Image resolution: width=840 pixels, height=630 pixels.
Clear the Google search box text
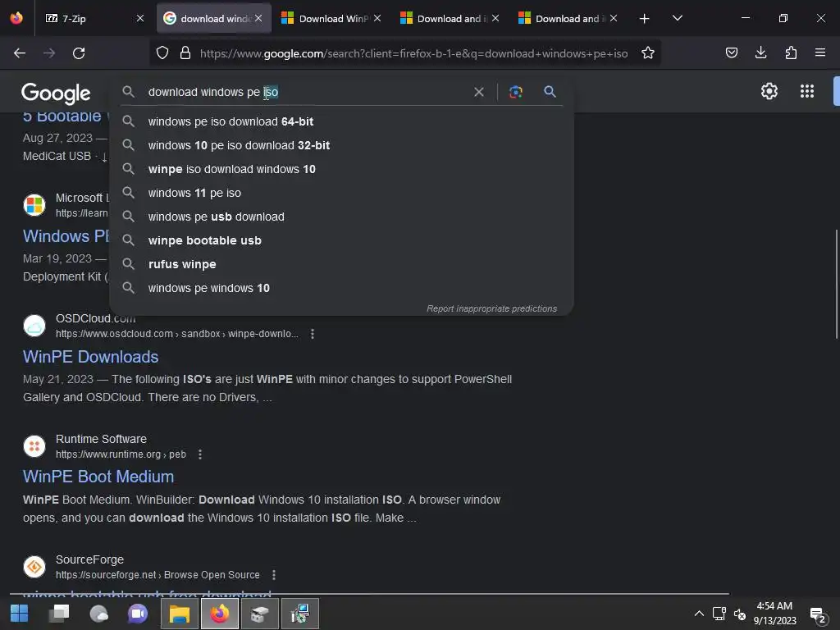click(x=479, y=92)
